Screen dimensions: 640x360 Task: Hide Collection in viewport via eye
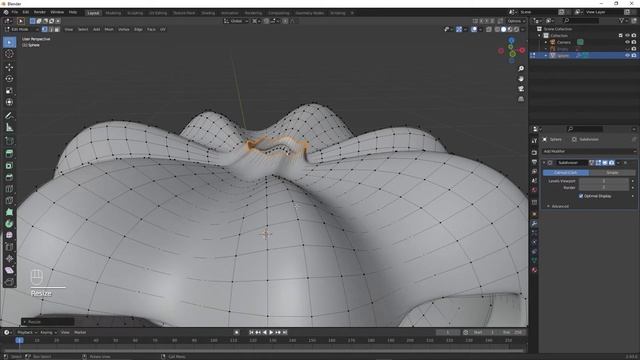627,36
